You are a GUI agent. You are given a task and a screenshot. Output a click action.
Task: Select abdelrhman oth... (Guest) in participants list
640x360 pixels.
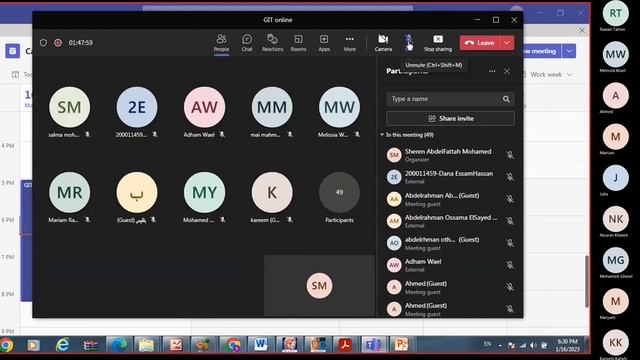[450, 243]
